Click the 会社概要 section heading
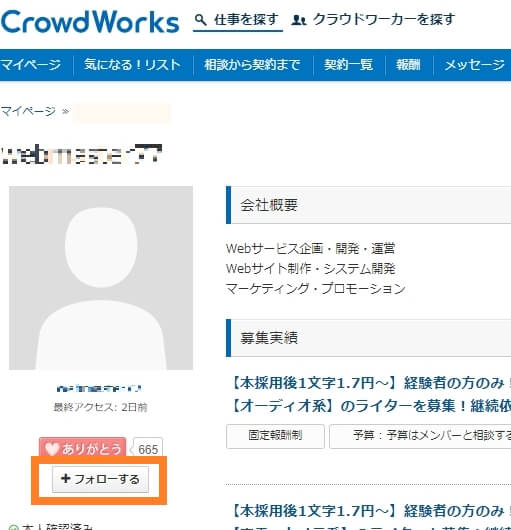 tap(269, 205)
